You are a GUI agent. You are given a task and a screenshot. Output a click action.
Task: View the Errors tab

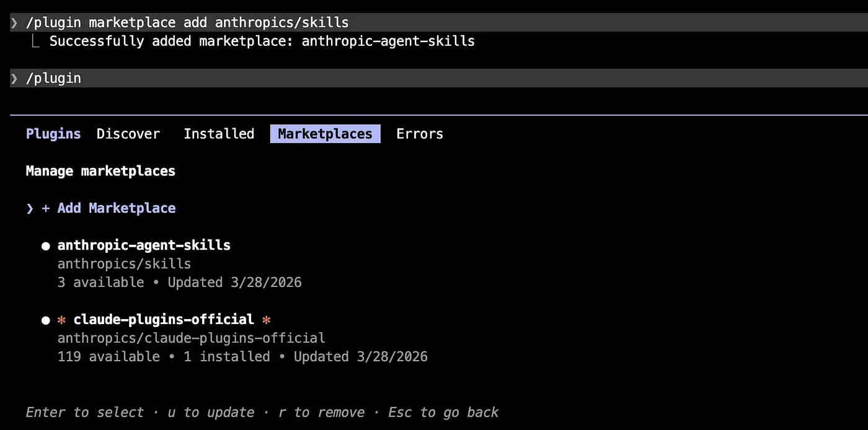click(420, 133)
